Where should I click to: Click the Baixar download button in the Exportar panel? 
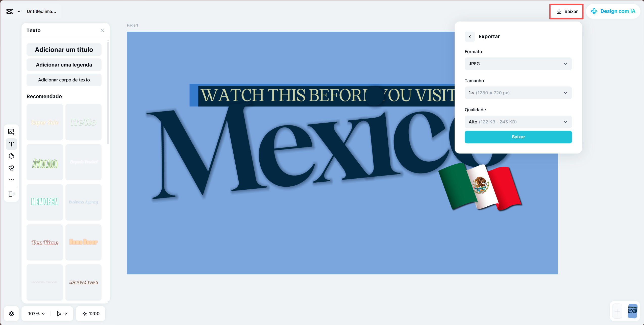click(x=518, y=137)
